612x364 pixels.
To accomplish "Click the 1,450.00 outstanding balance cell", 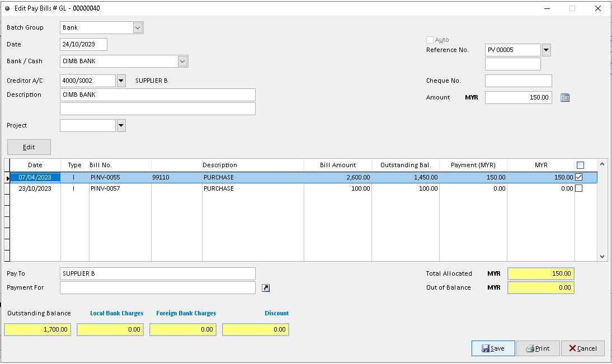I will pos(406,177).
